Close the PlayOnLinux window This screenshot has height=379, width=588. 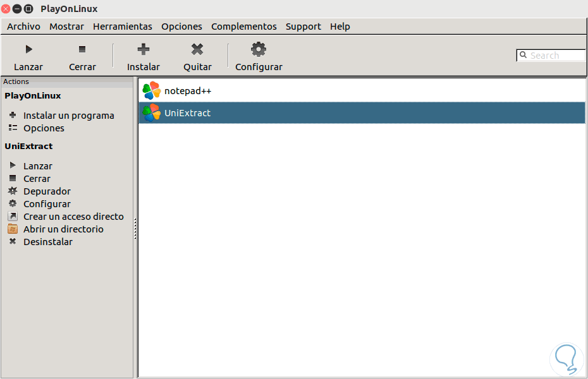(6, 8)
